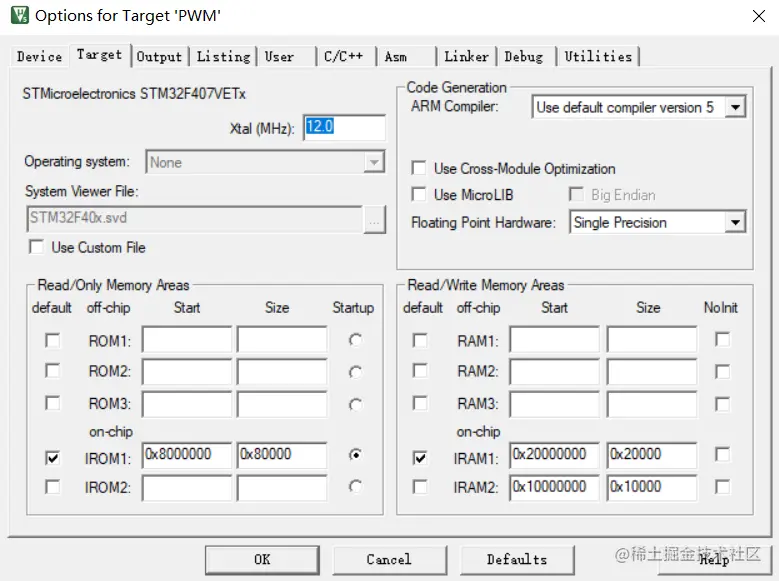Select the Target tab
The width and height of the screenshot is (779, 581).
coord(99,55)
